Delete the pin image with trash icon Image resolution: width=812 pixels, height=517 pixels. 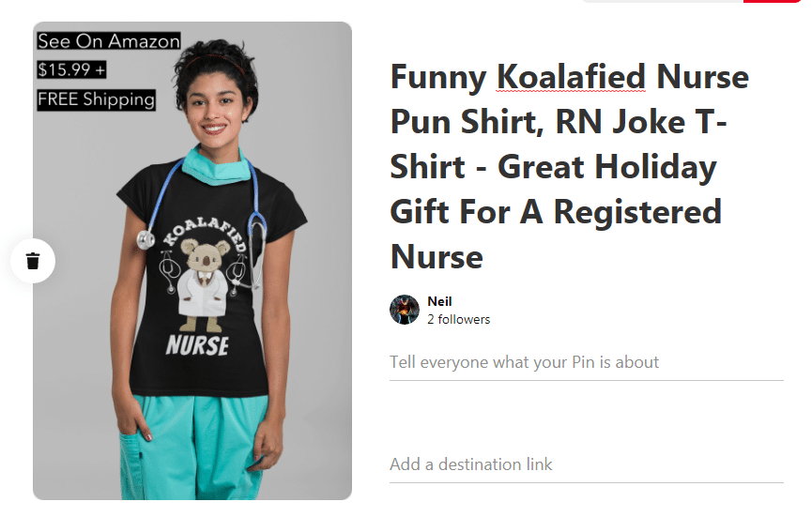coord(33,261)
